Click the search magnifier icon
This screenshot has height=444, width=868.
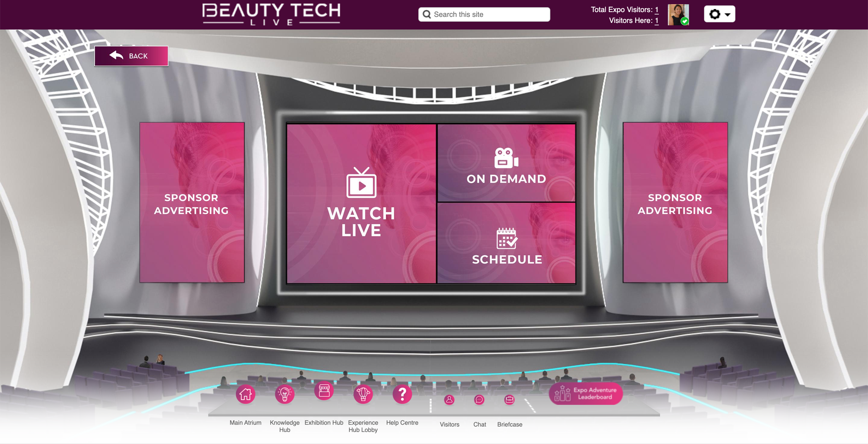[426, 14]
